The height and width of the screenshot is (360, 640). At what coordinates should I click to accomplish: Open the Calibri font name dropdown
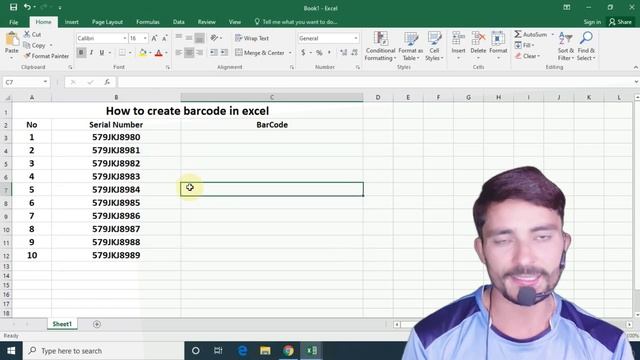coord(124,38)
